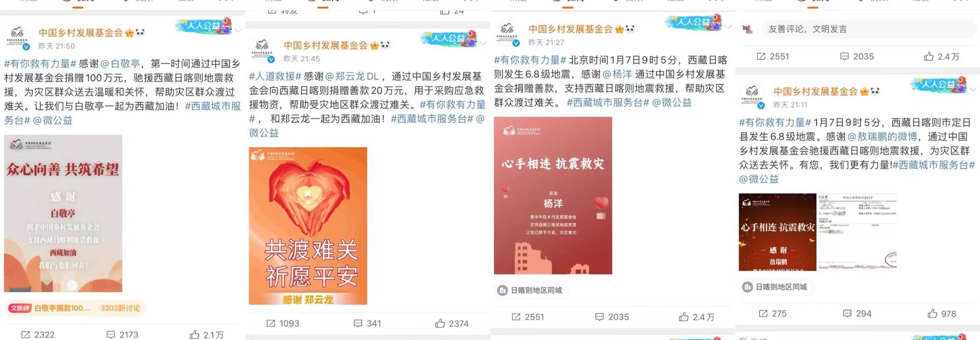
Task: Expand options chevron on the 21:45 post
Action: pyautogui.click(x=483, y=43)
